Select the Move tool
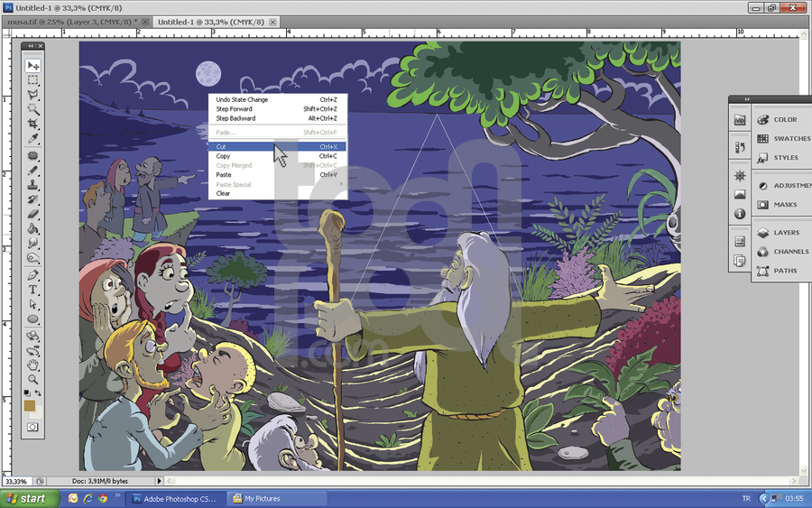 [x=32, y=66]
